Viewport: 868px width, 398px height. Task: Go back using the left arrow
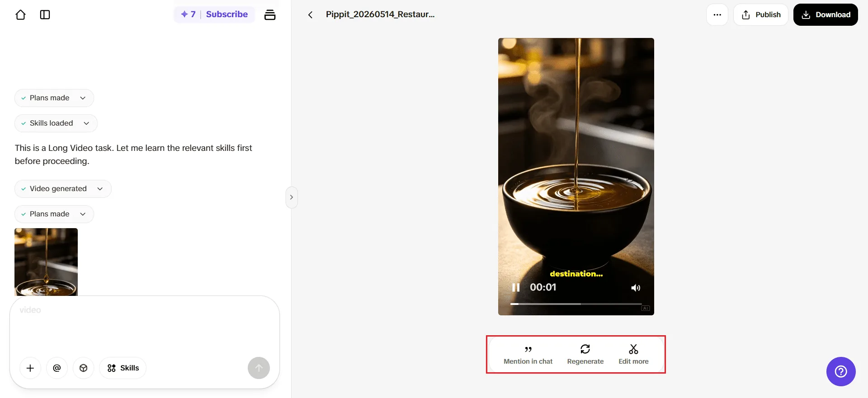(310, 14)
